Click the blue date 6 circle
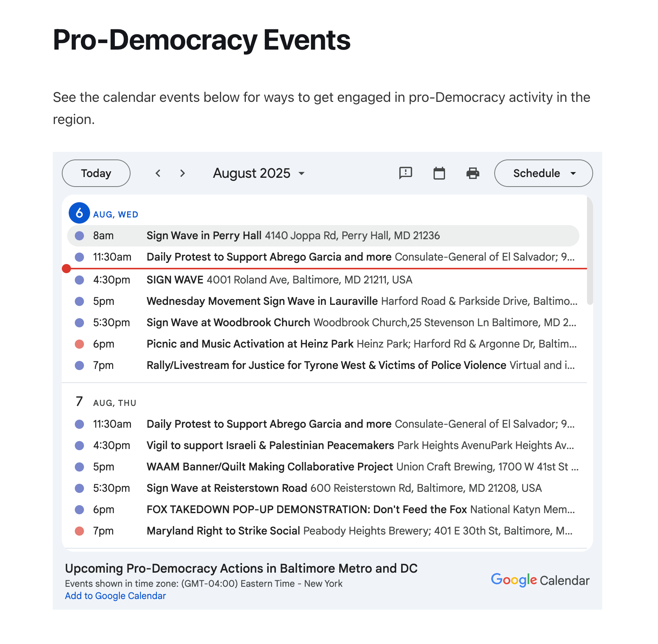 [79, 213]
